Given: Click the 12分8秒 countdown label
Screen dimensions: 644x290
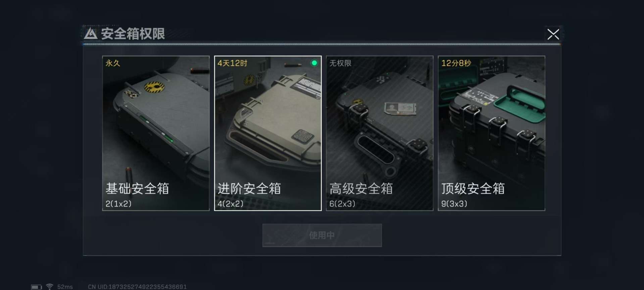Looking at the screenshot, I should click(456, 63).
